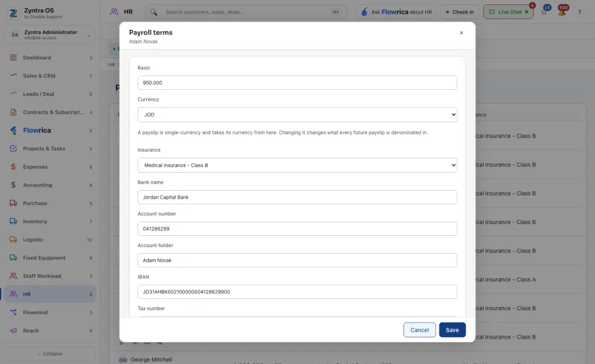Open Dashboard in the sidebar

50,58
